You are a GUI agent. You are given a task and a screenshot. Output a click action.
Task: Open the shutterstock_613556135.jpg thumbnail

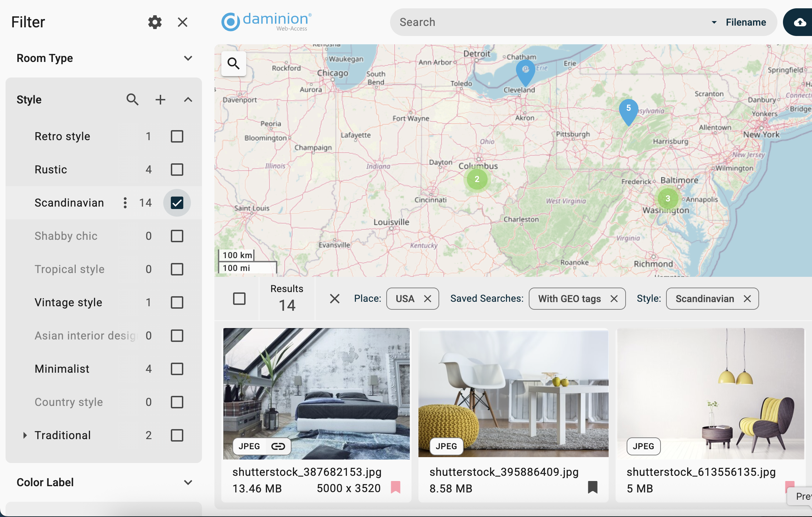click(x=710, y=393)
